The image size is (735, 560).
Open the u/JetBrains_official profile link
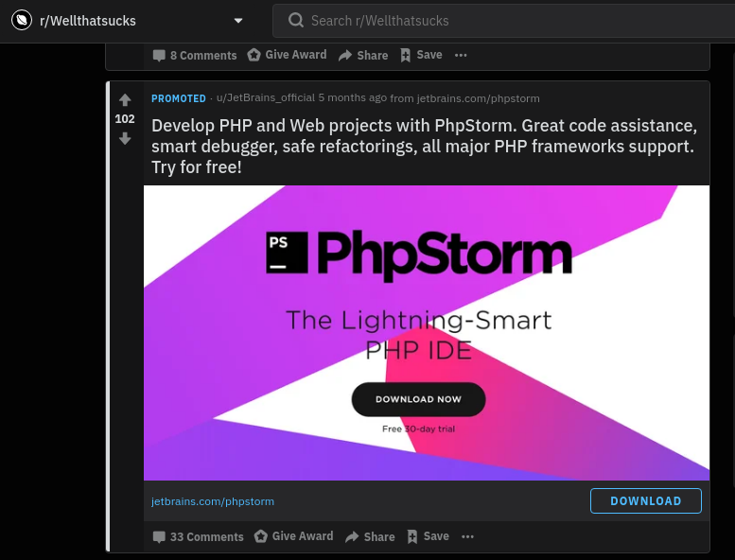[x=265, y=98]
